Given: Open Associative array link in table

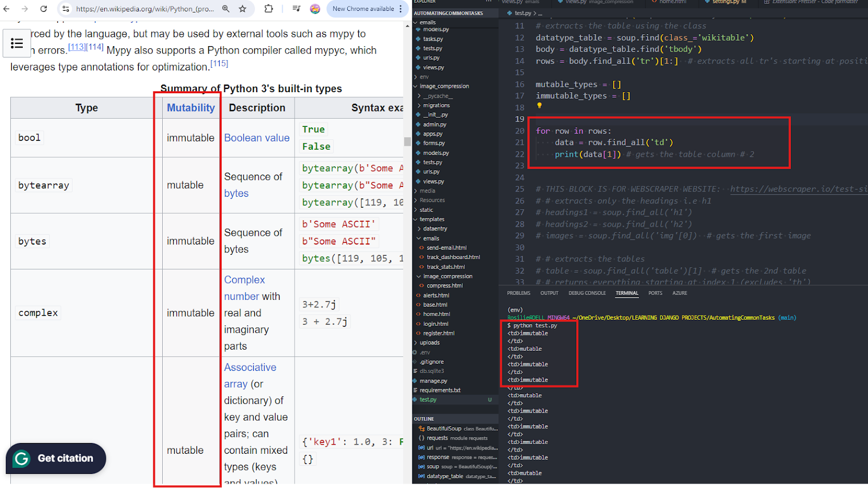Looking at the screenshot, I should point(250,375).
